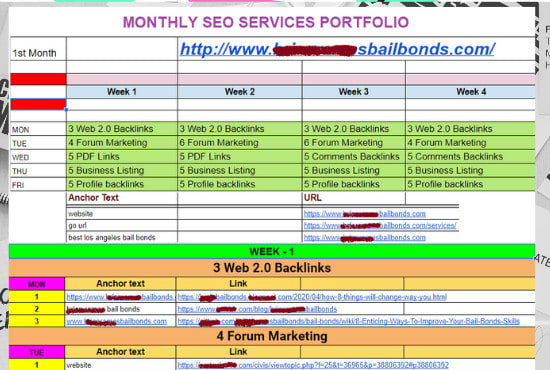Select yellow row number 2 under MON

(x=37, y=309)
